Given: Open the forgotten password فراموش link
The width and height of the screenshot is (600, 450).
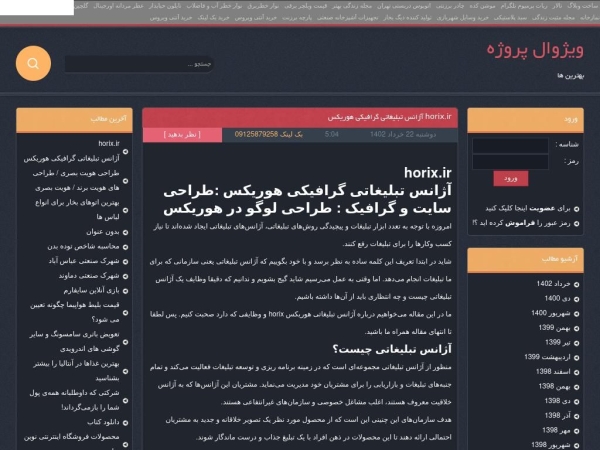Looking at the screenshot, I should pyautogui.click(x=522, y=223).
